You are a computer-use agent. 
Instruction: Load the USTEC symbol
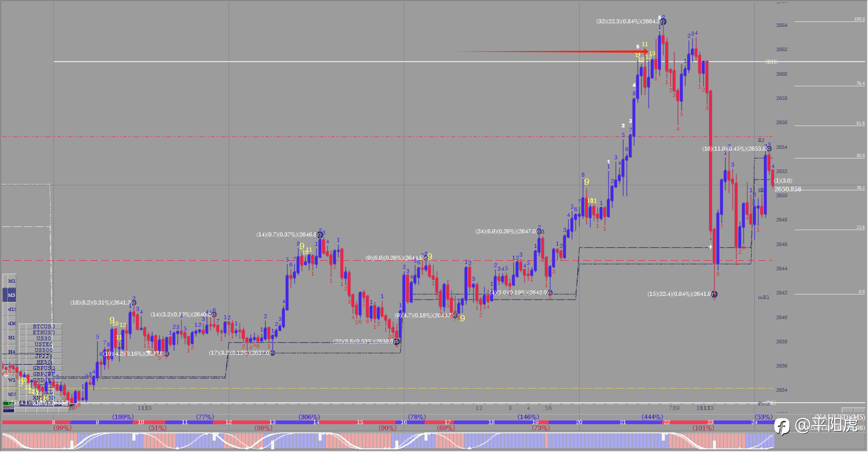[43, 344]
